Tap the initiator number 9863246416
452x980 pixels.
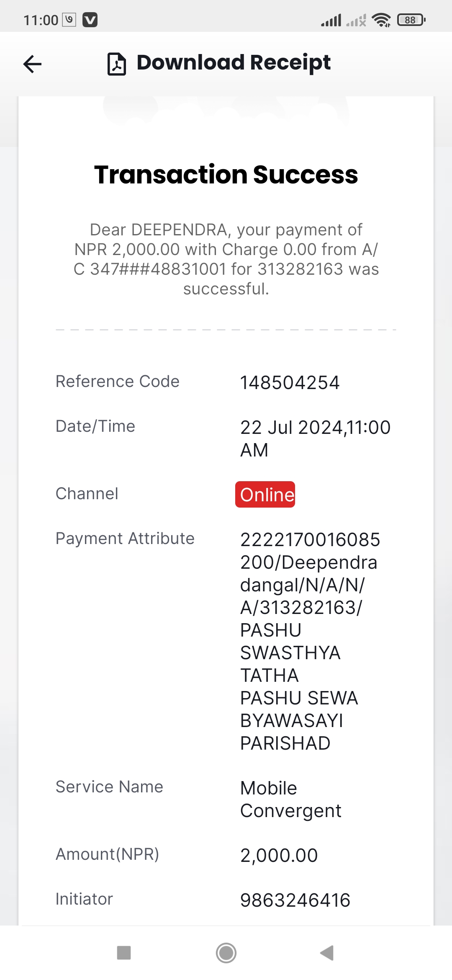click(295, 900)
